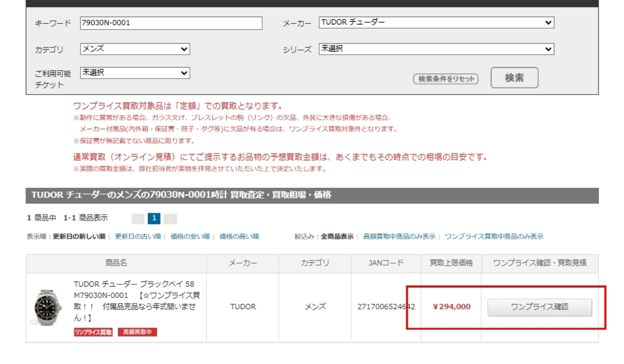Click the ワンプライス確認・買取見積 column header
The width and height of the screenshot is (624, 364).
540,263
